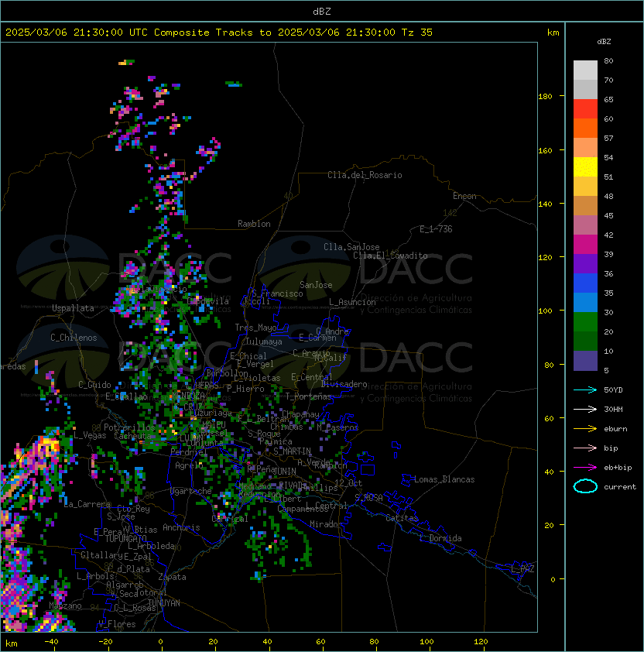Click the TUNUYAN city label

tap(164, 603)
